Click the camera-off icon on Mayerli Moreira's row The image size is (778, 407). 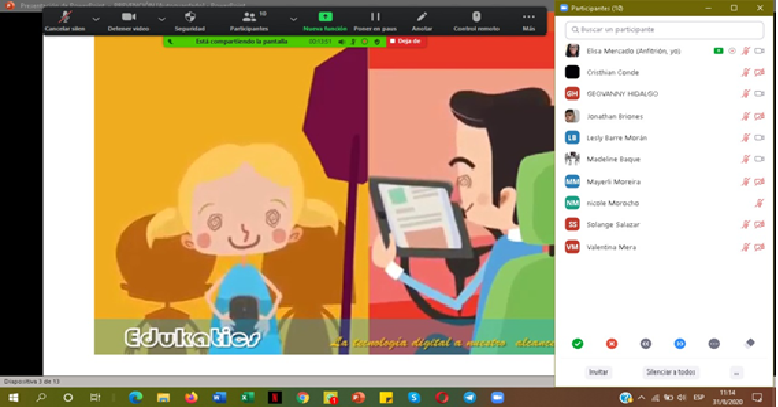[760, 182]
